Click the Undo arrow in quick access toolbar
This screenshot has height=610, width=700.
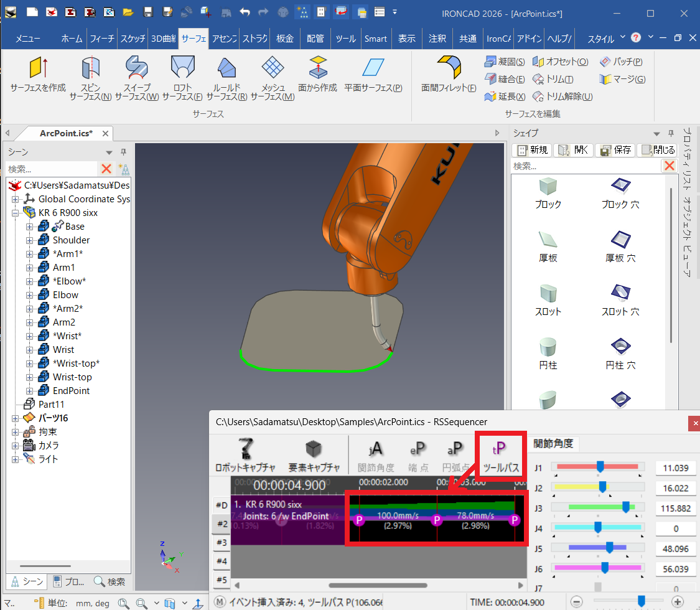pyautogui.click(x=245, y=12)
